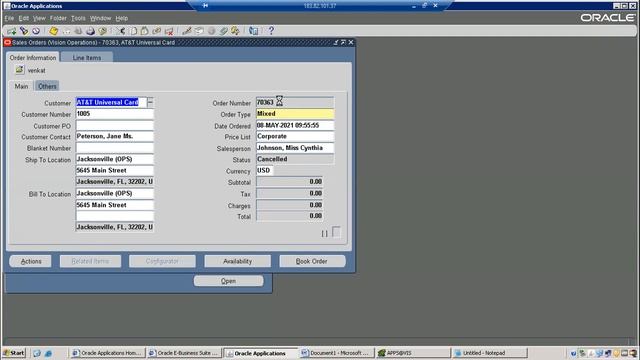640x360 pixels.
Task: Click the Order Type field Mixed
Action: coord(295,114)
